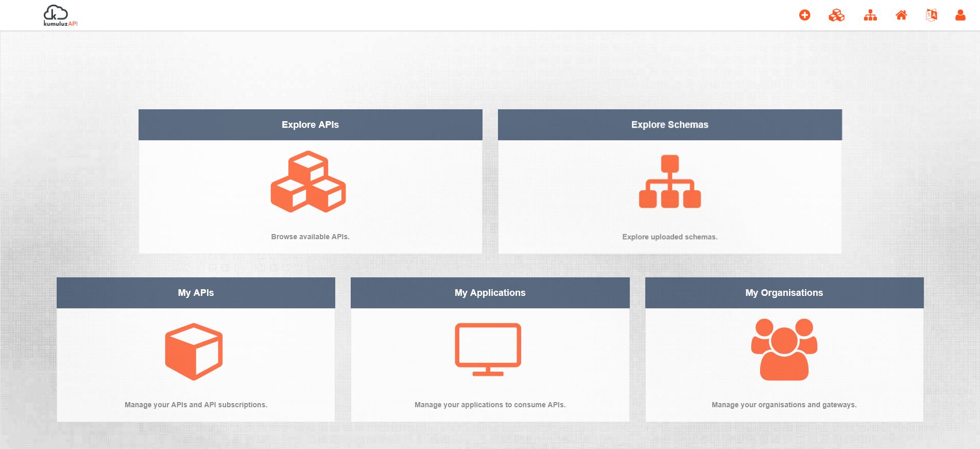Open the APIs cubes icon in the top bar

pos(836,15)
